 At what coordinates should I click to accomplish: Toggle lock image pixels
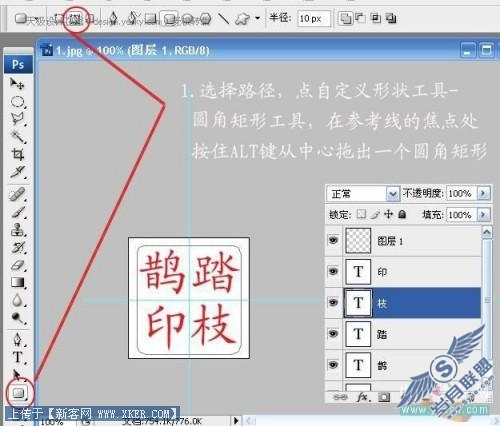click(x=375, y=214)
